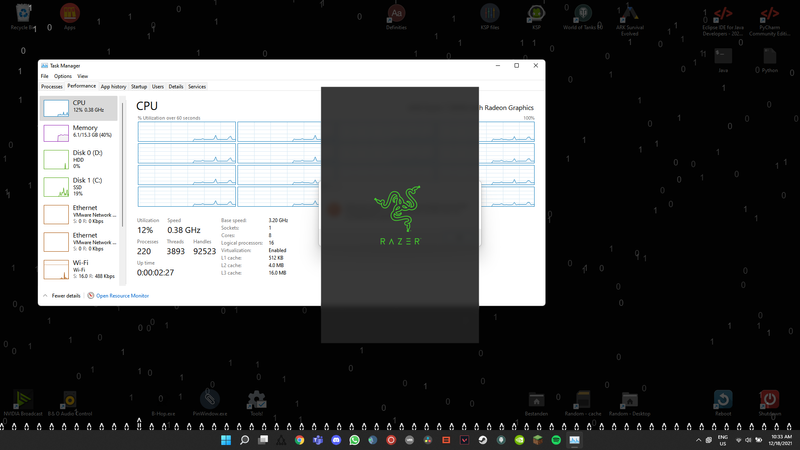Click the sidebar scrollbar in Task Manager
The width and height of the screenshot is (800, 450).
[122, 163]
